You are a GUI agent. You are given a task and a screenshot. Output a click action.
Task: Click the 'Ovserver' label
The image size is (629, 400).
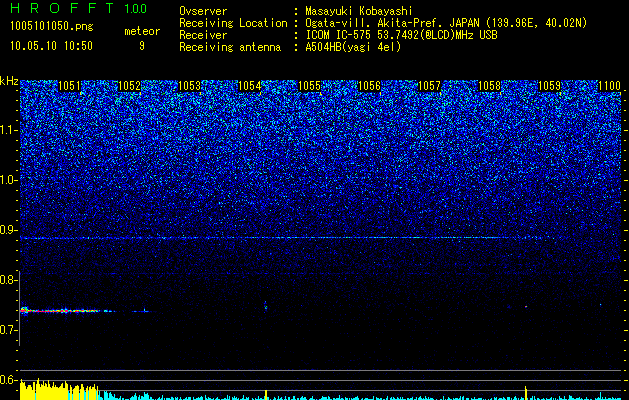tap(203, 11)
